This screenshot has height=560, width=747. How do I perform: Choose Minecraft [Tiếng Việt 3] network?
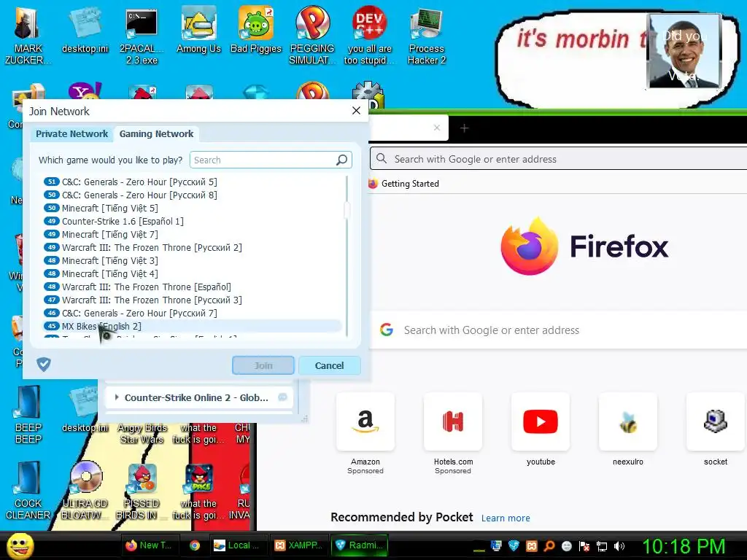point(109,260)
